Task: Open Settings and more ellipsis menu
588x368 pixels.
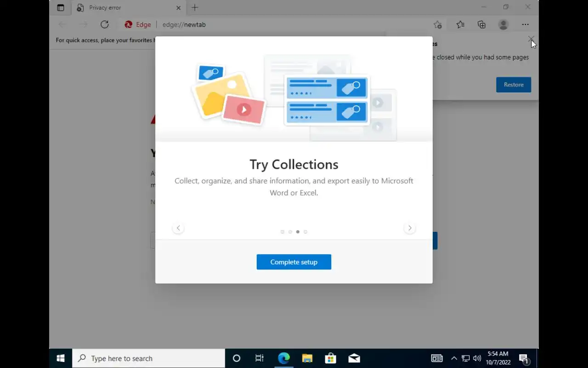Action: click(x=525, y=24)
